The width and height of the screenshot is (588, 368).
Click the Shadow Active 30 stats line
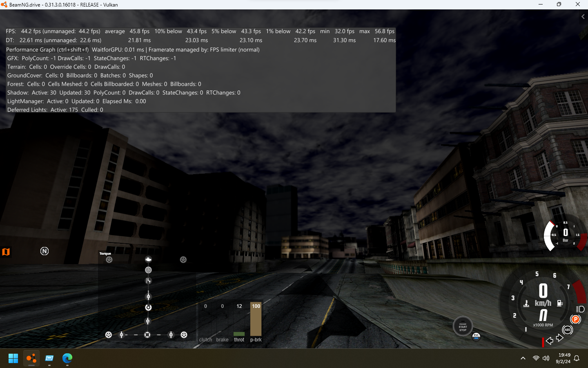click(124, 92)
